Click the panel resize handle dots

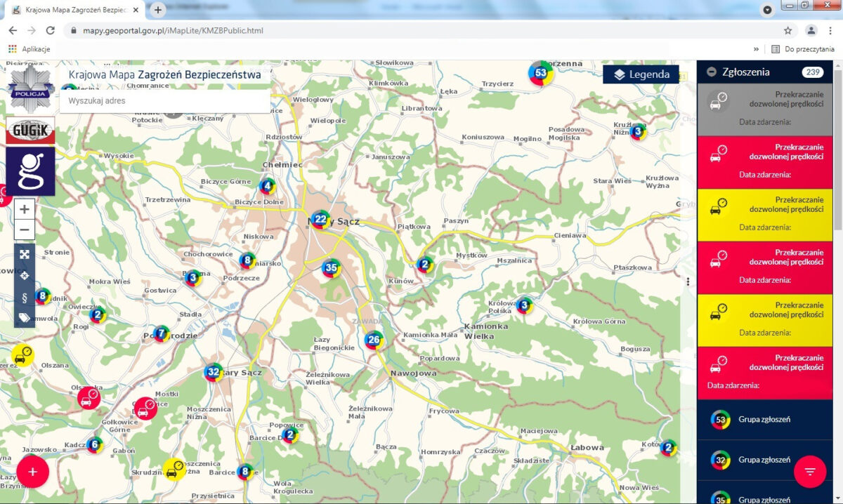coord(688,281)
